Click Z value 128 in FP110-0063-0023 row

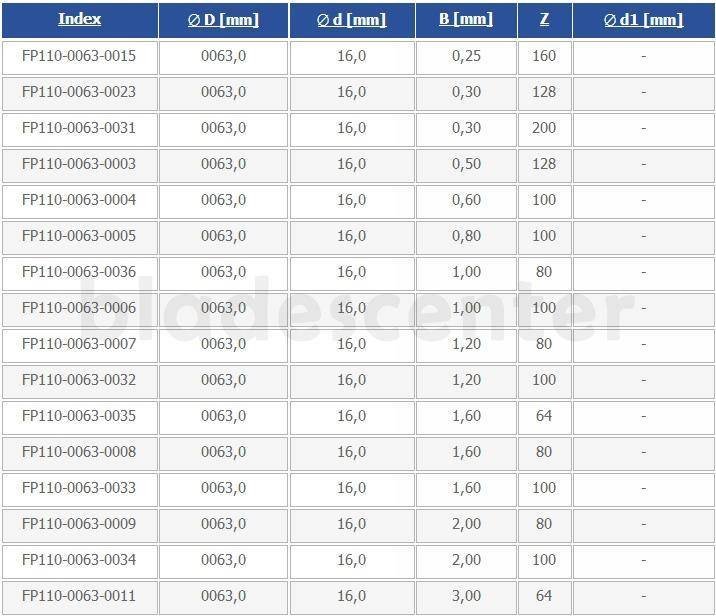544,92
